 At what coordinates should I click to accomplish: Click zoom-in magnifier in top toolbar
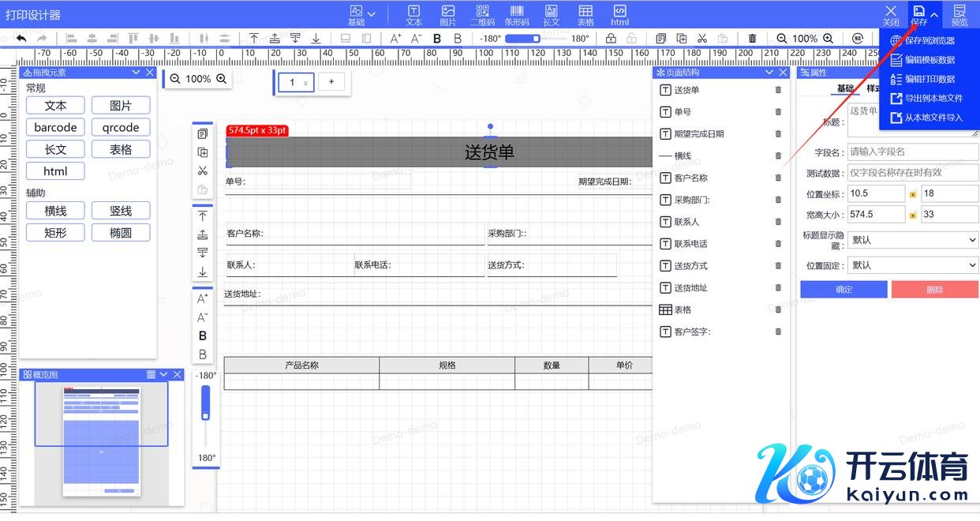click(828, 38)
